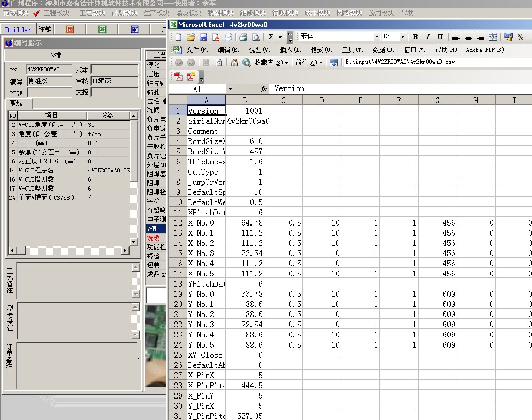Click the Excel address bar path
This screenshot has height=420, width=532.
point(437,62)
